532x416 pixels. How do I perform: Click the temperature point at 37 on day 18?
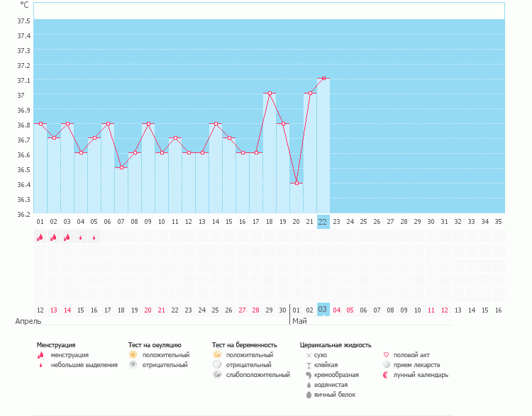pos(270,94)
